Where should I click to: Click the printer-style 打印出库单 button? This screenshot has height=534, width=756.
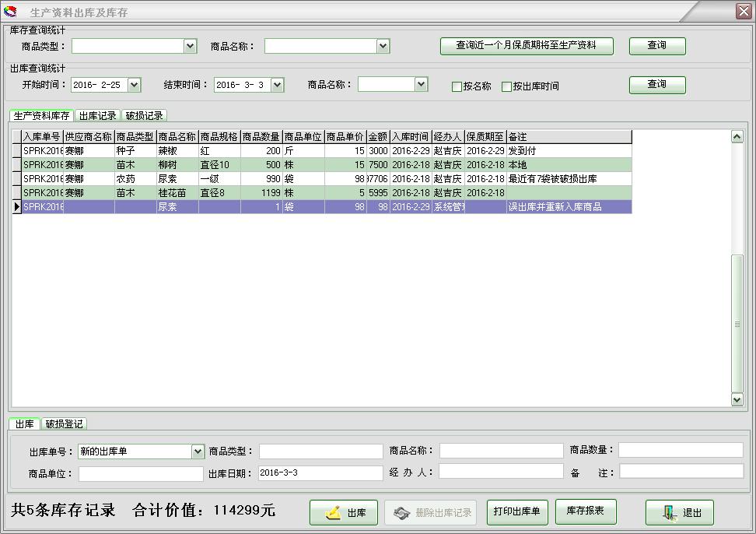[517, 512]
